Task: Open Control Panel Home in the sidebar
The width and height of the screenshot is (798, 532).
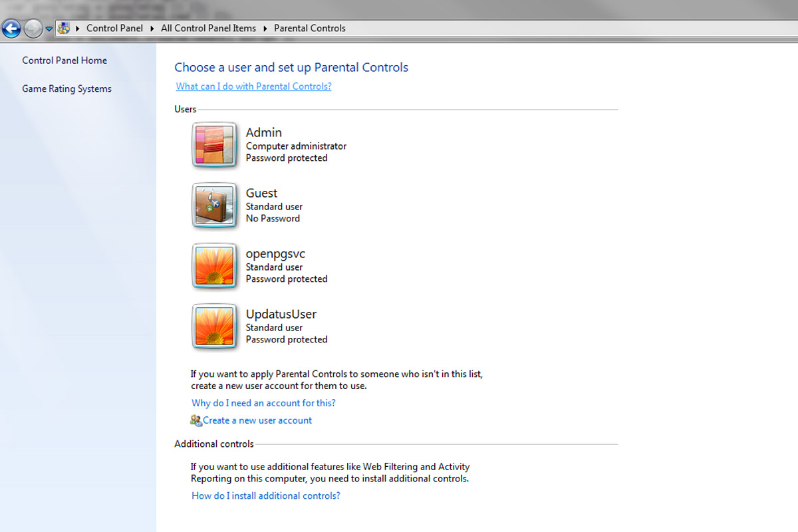Action: click(x=65, y=61)
